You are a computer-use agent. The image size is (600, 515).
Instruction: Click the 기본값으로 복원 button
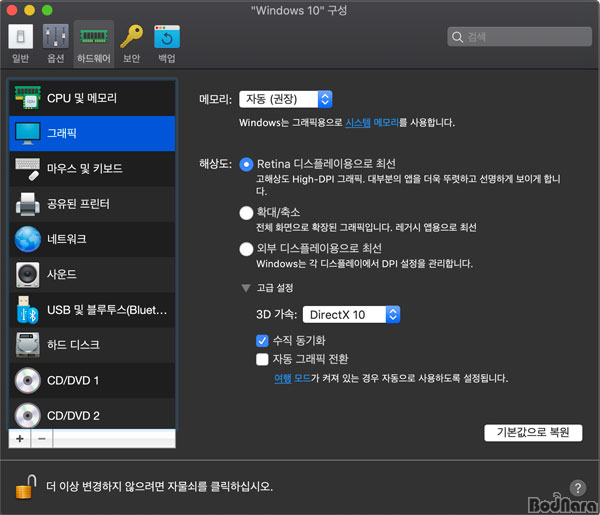pyautogui.click(x=533, y=433)
